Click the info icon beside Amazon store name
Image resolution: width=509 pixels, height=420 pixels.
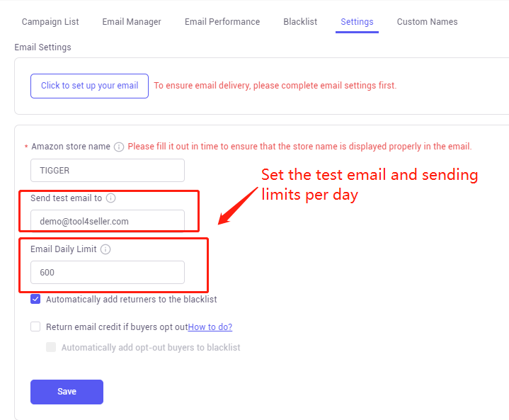point(119,147)
